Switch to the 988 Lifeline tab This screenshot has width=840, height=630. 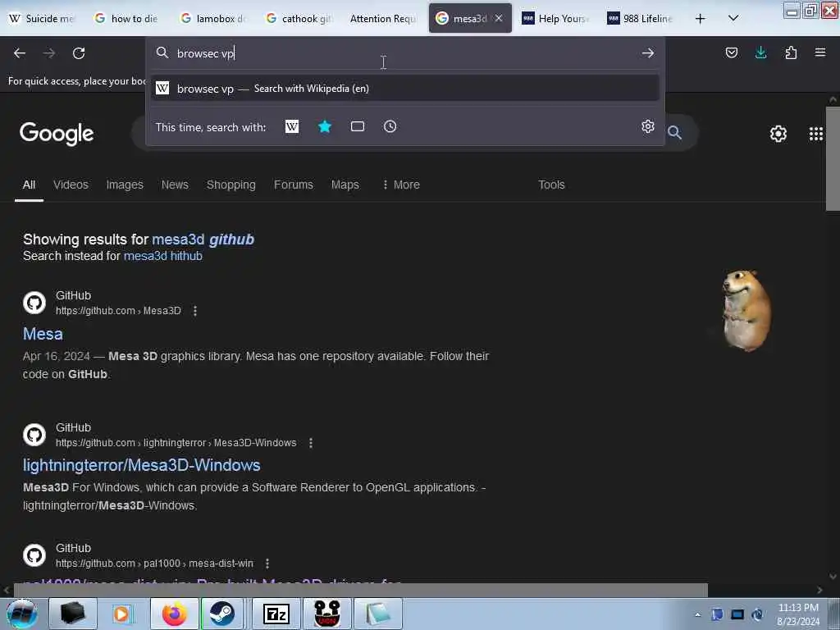click(x=640, y=19)
